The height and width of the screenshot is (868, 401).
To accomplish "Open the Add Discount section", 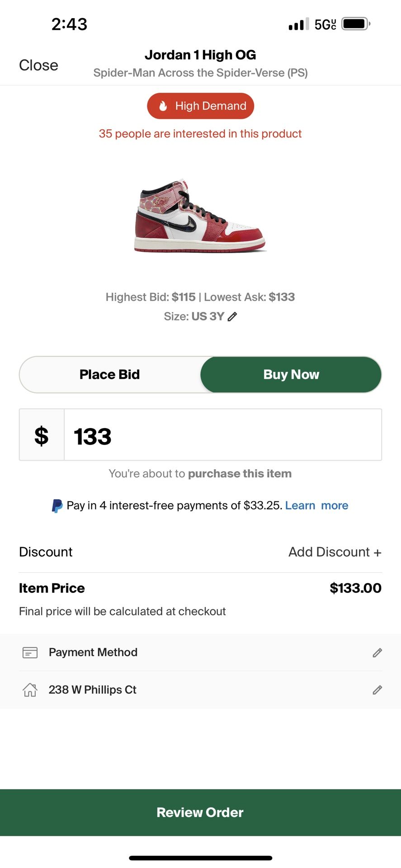I will pos(335,552).
